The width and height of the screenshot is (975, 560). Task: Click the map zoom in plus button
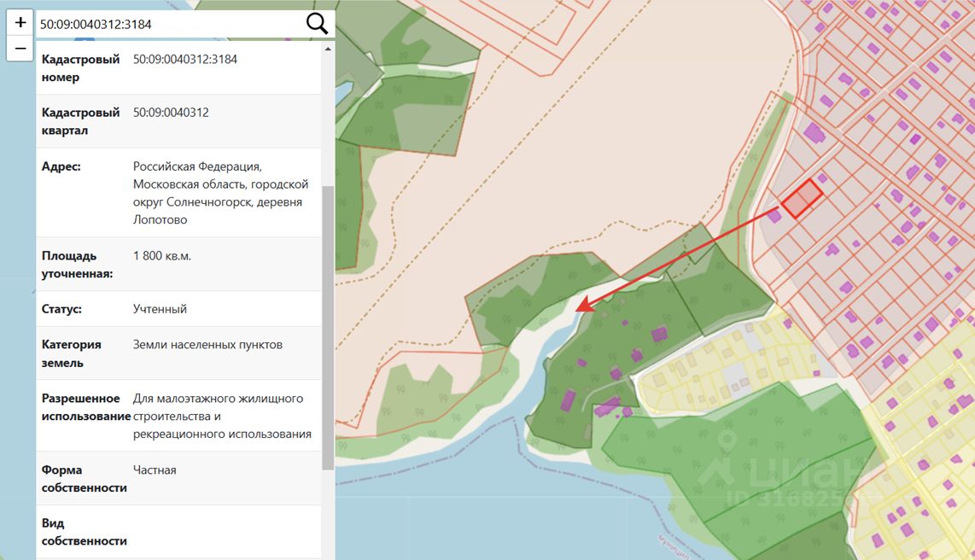pyautogui.click(x=20, y=22)
